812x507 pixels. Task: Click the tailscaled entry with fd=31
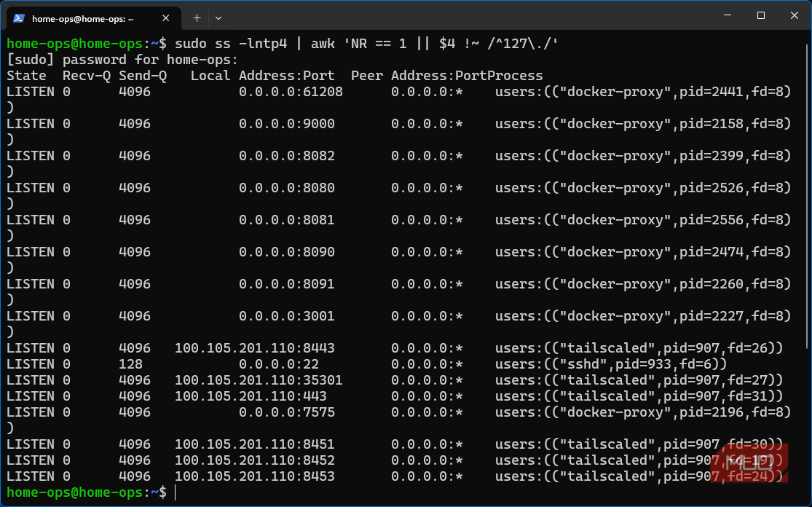point(639,396)
